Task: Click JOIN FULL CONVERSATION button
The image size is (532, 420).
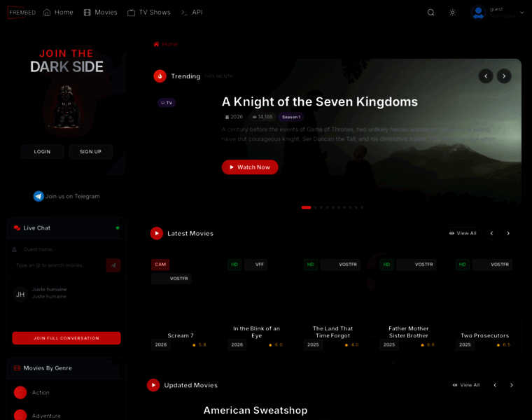Action: 66,338
